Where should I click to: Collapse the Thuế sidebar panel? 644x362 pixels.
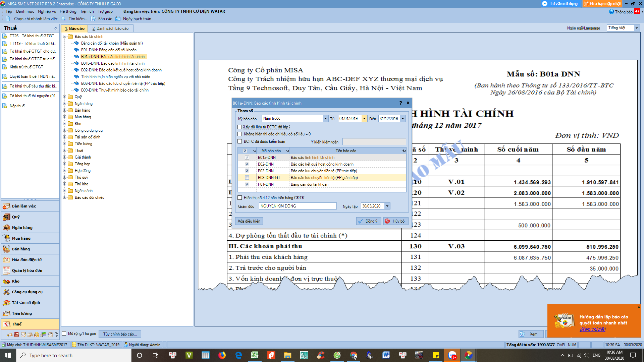56,28
